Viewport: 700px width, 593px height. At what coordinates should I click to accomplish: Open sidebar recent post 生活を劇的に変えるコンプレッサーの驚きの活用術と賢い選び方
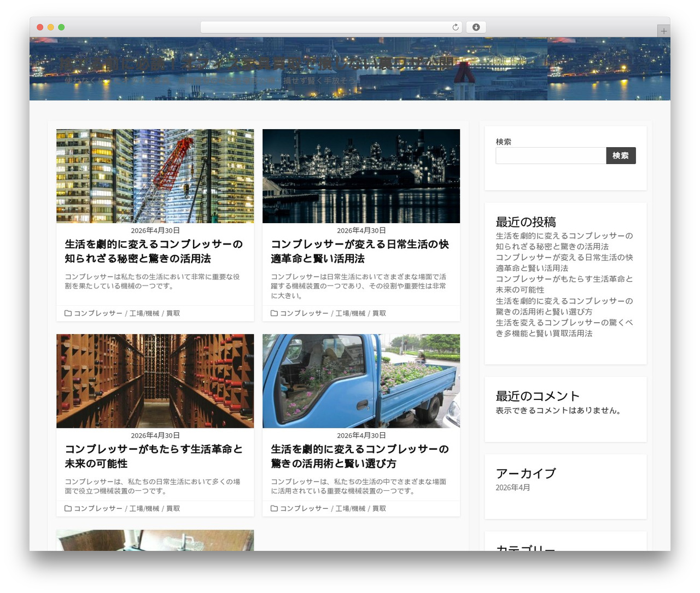(x=564, y=306)
